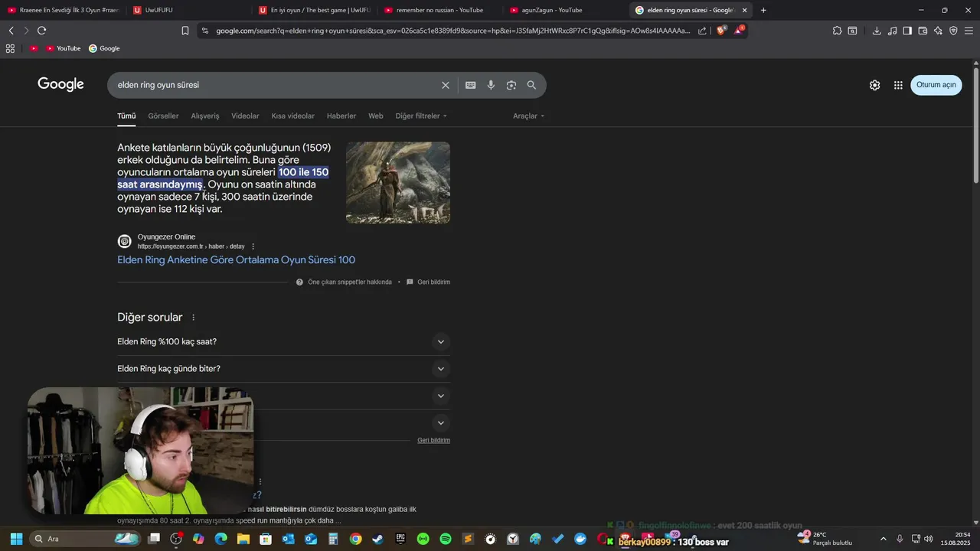The width and height of the screenshot is (980, 551).
Task: Toggle the browser sidebar panel
Action: (x=907, y=31)
